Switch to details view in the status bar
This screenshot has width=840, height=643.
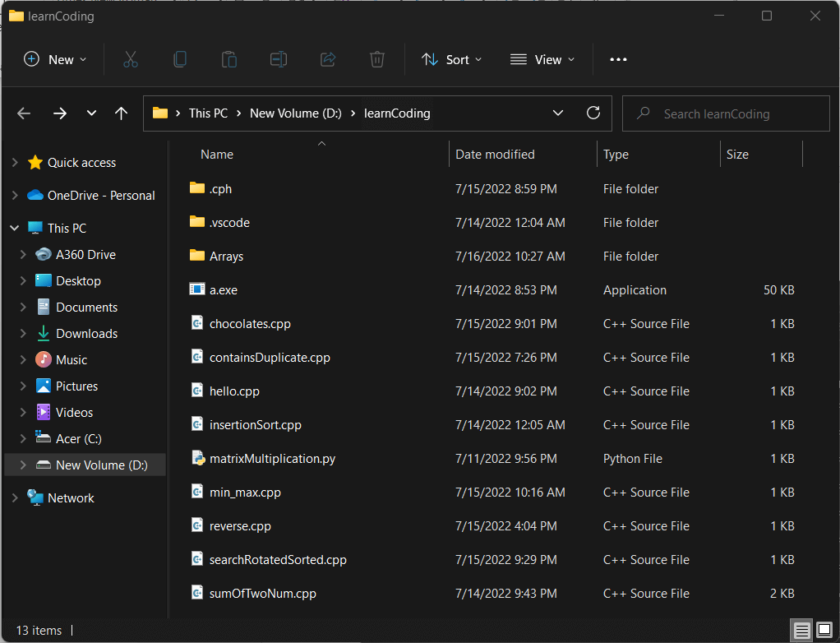pos(801,630)
